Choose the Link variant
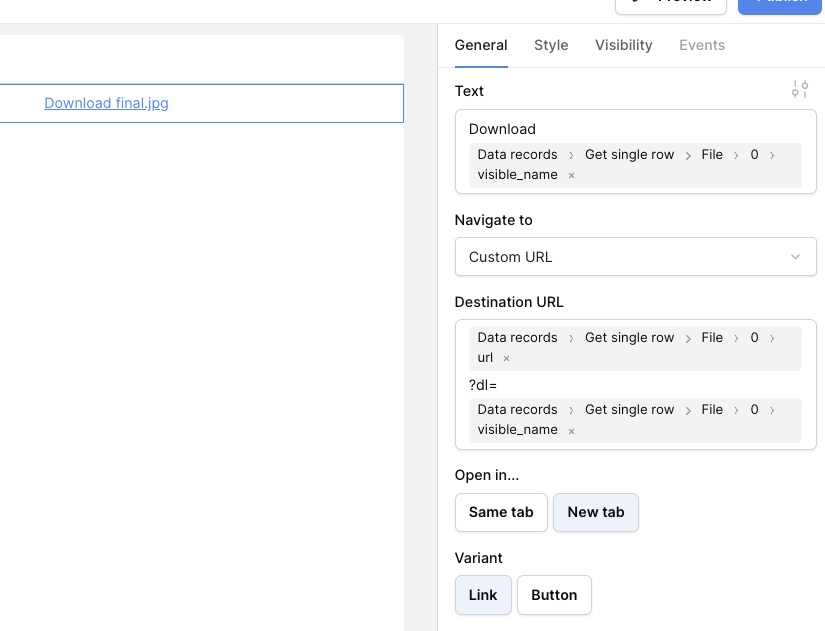Viewport: 825px width, 631px height. click(x=483, y=595)
